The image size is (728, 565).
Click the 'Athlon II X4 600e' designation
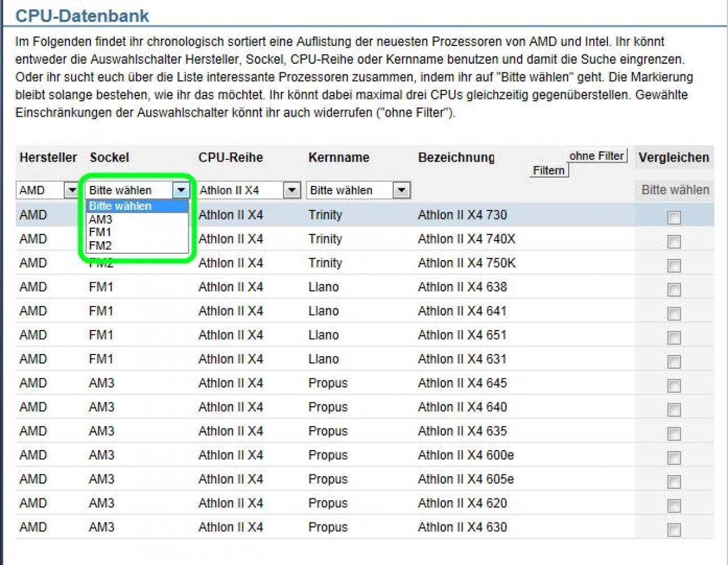[x=466, y=455]
